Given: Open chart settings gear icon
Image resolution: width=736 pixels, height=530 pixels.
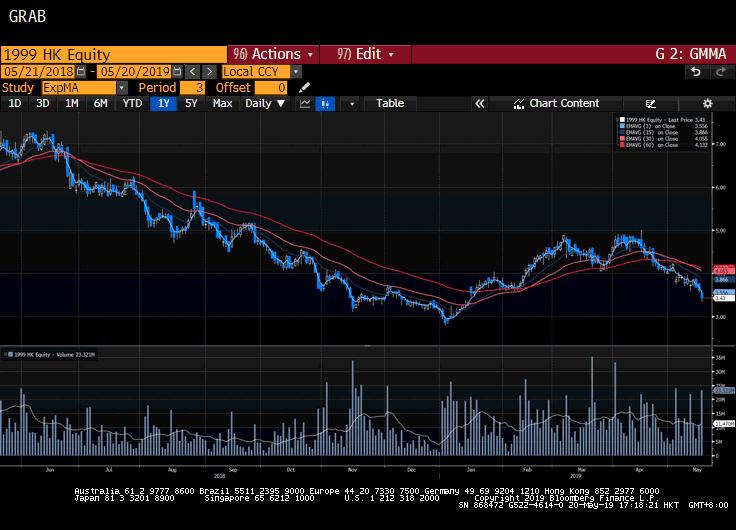Looking at the screenshot, I should coord(707,103).
